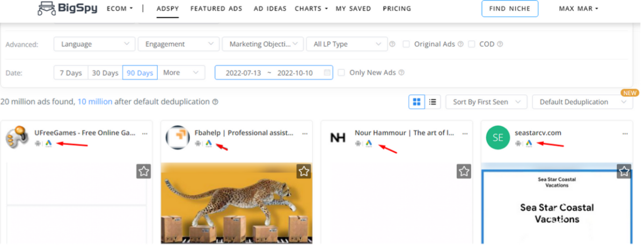This screenshot has width=644, height=251.
Task: Click Google Ads icon under UFreeGames
Action: (48, 144)
